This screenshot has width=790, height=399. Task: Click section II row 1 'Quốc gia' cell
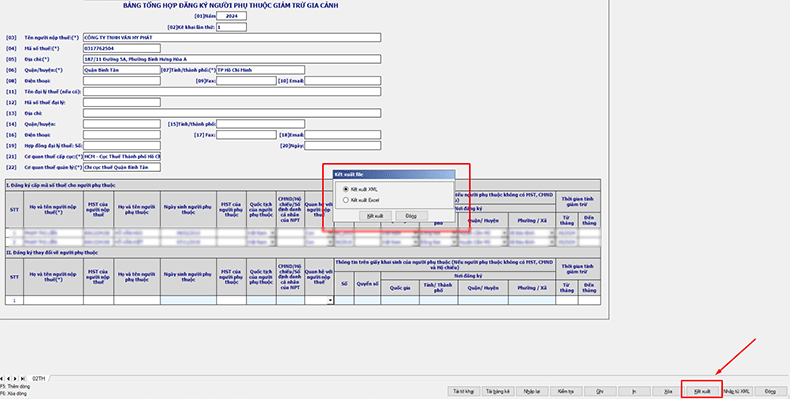400,300
